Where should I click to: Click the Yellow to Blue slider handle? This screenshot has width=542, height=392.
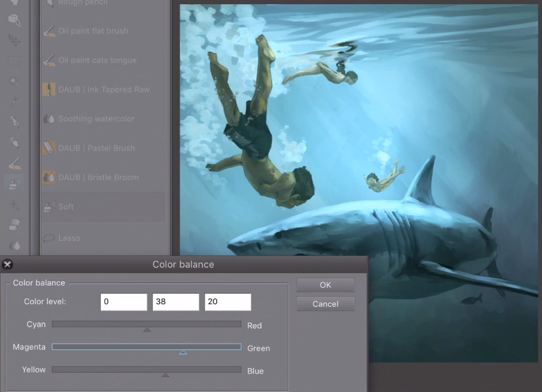[x=165, y=374]
